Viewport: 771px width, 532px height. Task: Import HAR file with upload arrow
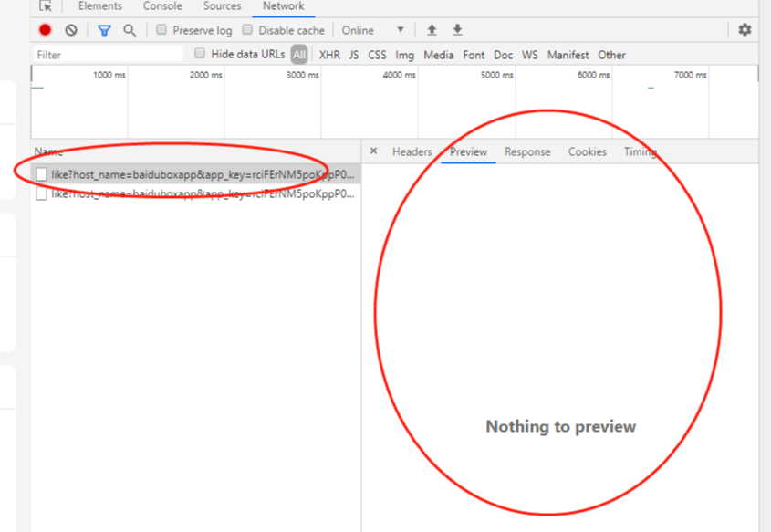coord(432,30)
